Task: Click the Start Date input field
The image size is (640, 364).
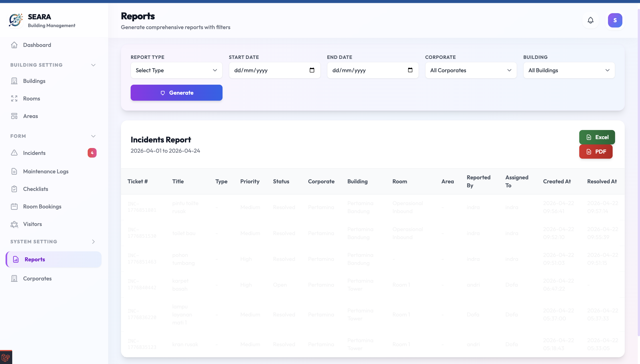Action: tap(265, 70)
